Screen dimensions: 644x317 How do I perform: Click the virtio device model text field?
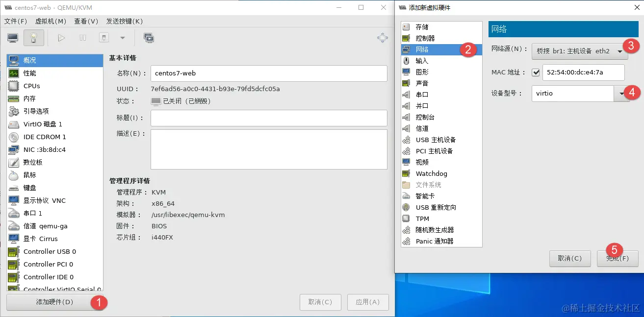tap(572, 94)
